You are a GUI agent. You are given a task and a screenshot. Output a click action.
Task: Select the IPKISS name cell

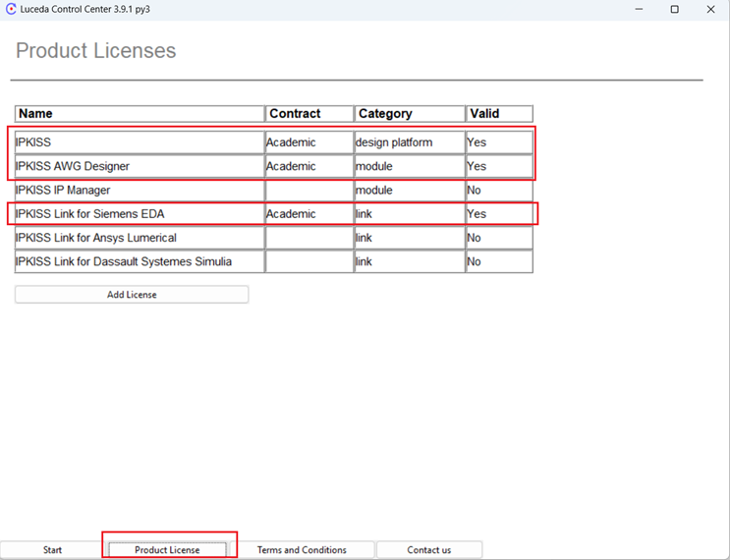coord(140,142)
